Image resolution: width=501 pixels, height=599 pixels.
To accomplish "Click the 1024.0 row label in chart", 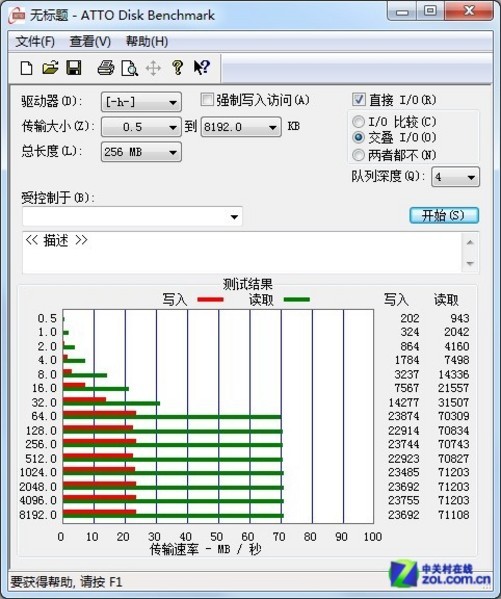I will pos(38,472).
